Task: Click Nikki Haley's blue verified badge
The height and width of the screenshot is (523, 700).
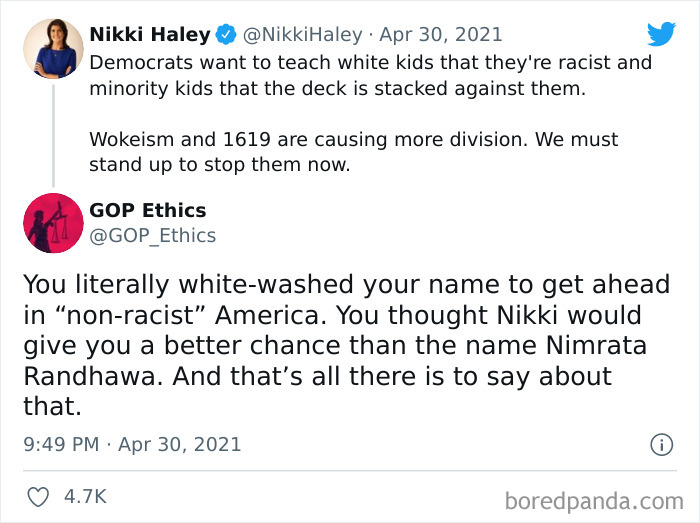Action: tap(226, 35)
